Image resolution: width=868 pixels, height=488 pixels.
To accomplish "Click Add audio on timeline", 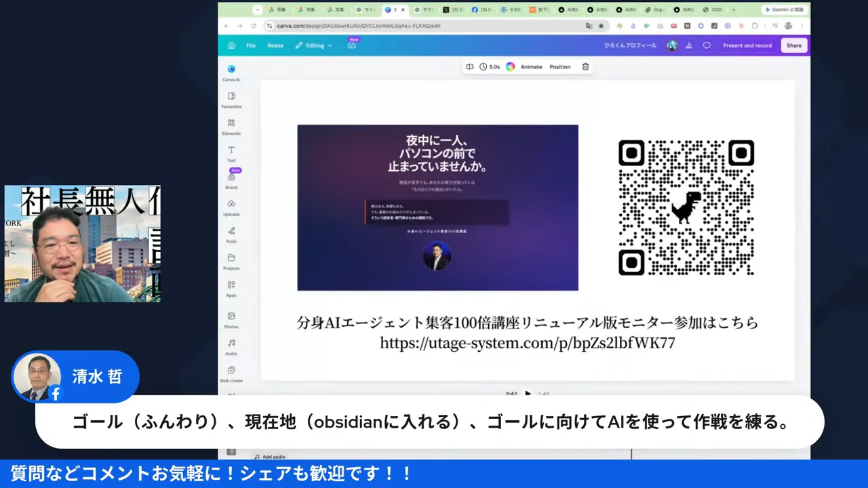I will pyautogui.click(x=269, y=457).
